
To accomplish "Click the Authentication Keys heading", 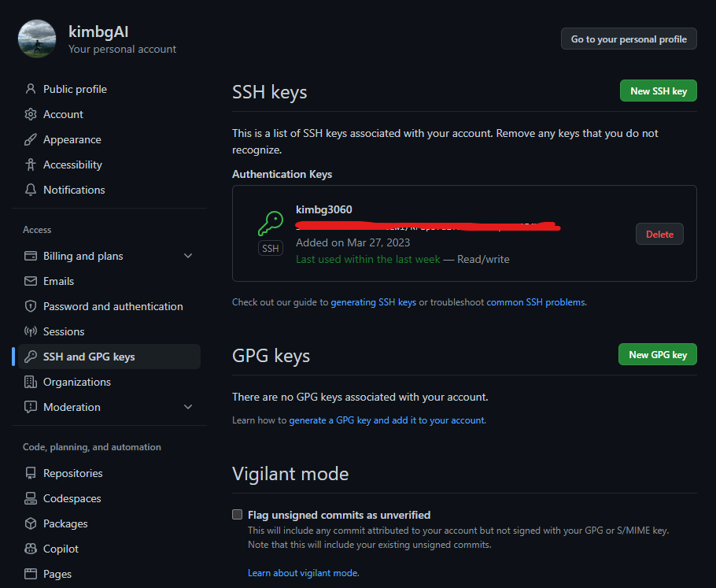I will [282, 174].
